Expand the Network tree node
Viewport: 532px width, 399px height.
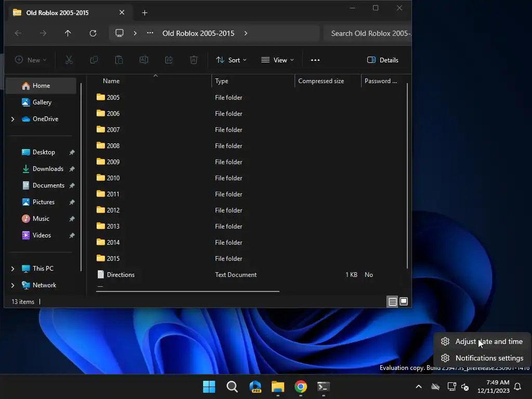[12, 285]
